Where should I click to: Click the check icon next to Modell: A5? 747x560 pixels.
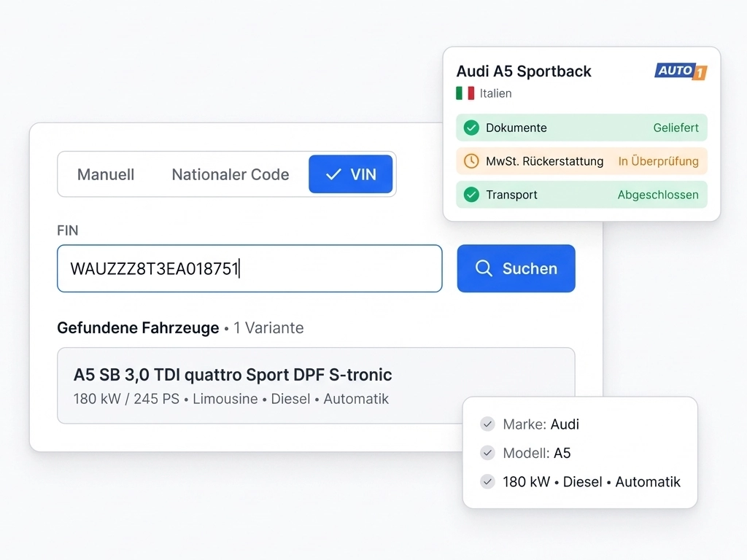point(487,453)
